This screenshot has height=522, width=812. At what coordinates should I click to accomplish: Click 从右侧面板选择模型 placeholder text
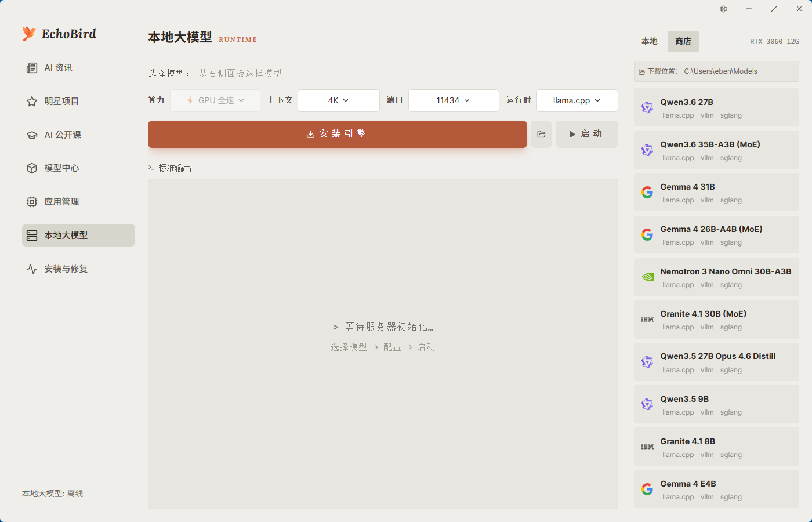click(240, 74)
